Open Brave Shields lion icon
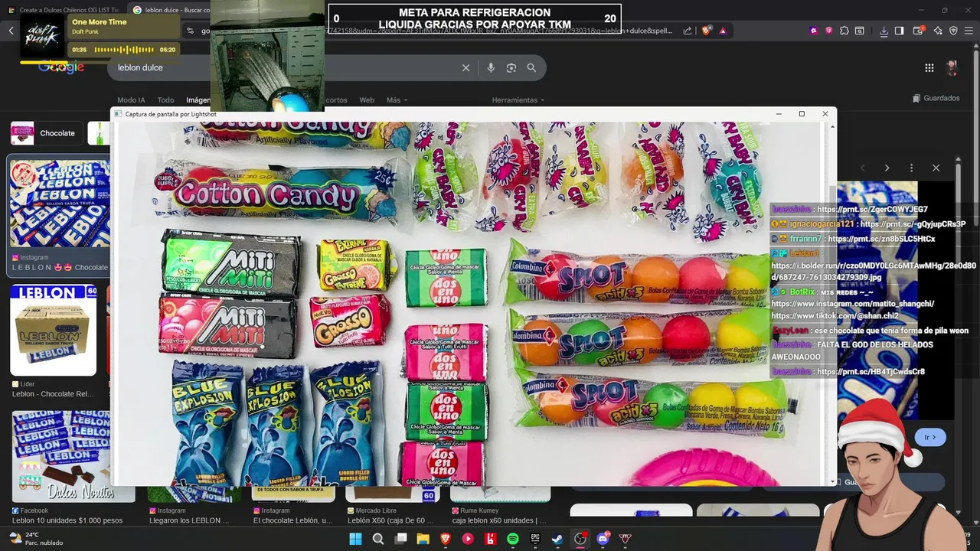980x551 pixels. pyautogui.click(x=706, y=31)
